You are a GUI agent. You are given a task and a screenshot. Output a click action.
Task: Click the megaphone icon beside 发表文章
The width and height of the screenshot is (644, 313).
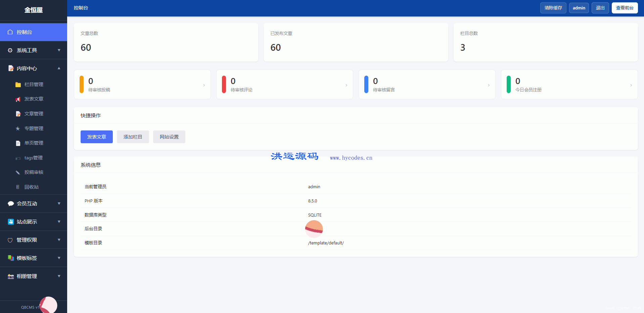(x=18, y=99)
